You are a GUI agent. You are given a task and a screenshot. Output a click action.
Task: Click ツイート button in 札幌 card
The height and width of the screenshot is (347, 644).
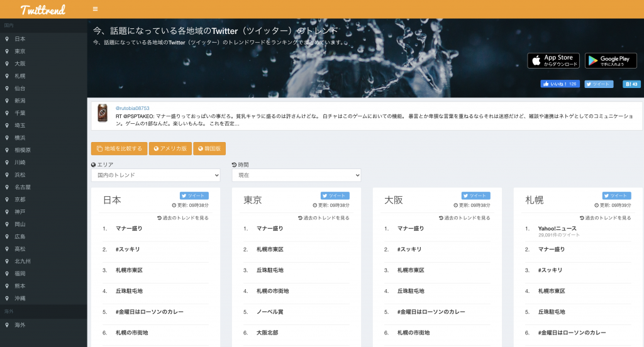tap(616, 196)
